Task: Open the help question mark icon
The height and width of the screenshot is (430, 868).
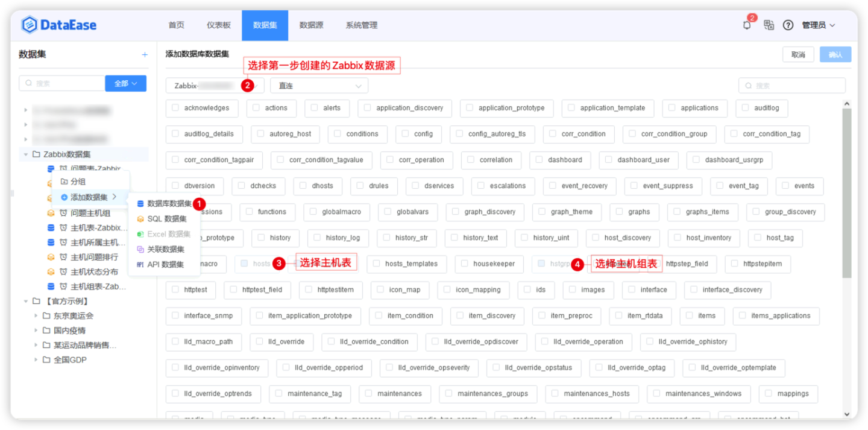Action: (x=788, y=25)
